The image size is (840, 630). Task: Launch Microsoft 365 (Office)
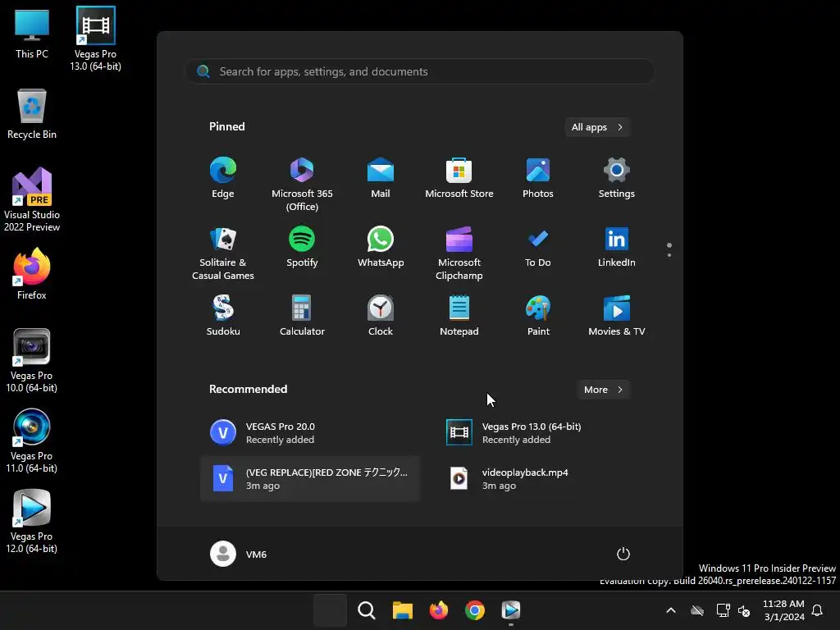(302, 185)
